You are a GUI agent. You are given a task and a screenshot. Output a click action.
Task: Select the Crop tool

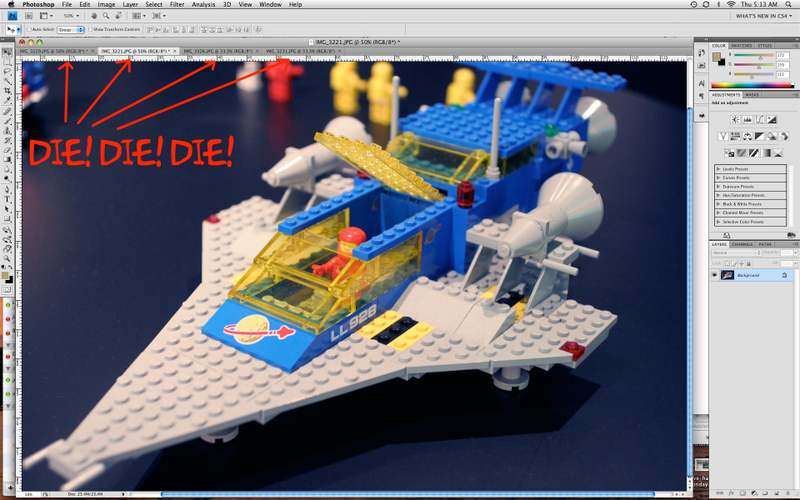tap(7, 91)
